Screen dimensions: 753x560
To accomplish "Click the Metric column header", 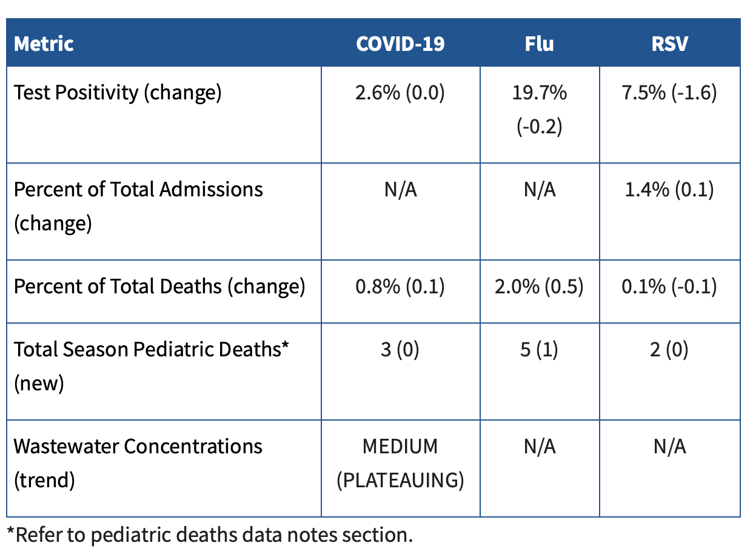I will point(44,44).
